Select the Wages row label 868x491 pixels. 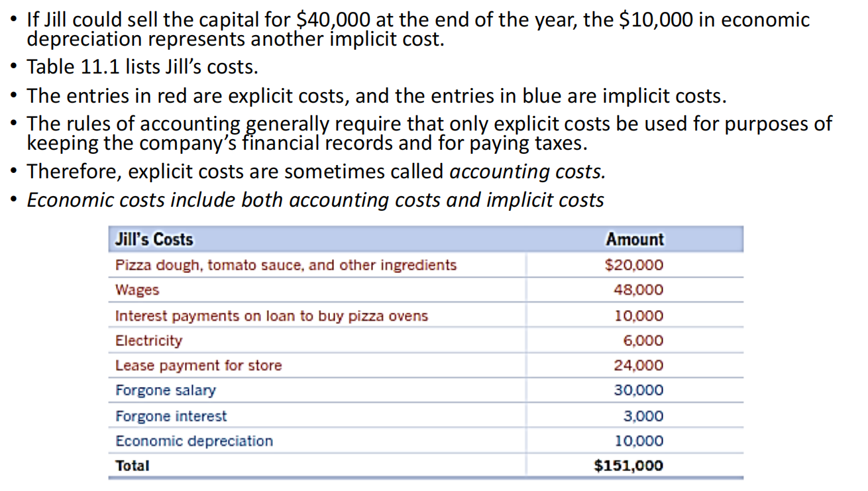pos(137,290)
